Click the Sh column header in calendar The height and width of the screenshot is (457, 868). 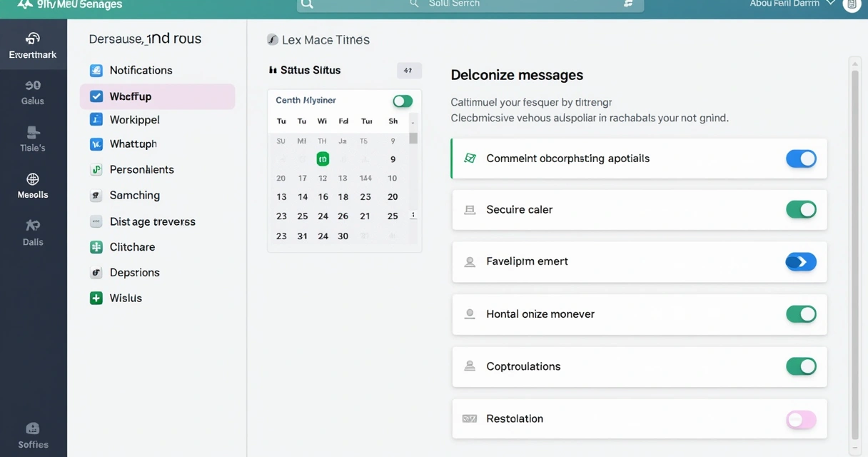point(393,121)
